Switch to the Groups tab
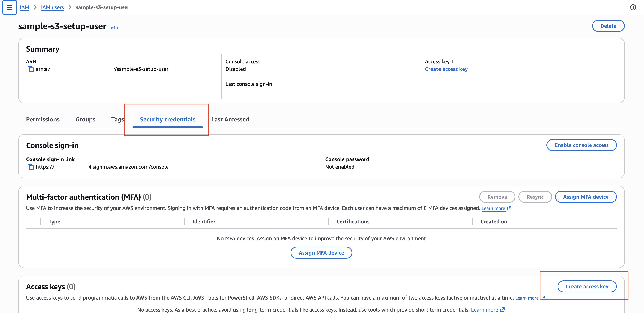 86,119
